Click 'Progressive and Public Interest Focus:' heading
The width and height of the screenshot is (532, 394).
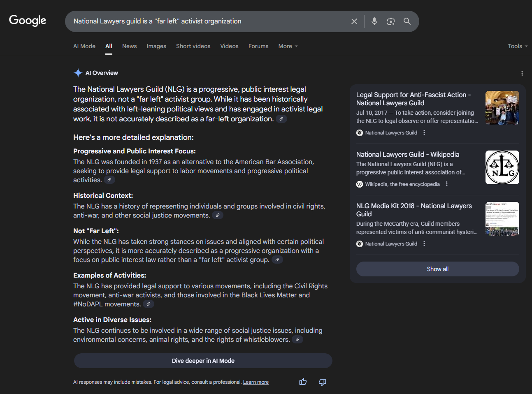tap(135, 151)
